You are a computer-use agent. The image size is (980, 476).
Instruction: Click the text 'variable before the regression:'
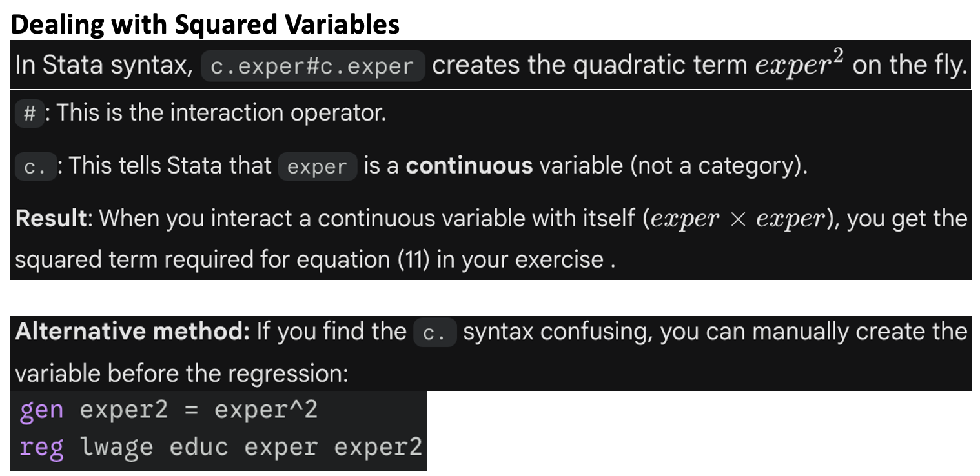(181, 374)
